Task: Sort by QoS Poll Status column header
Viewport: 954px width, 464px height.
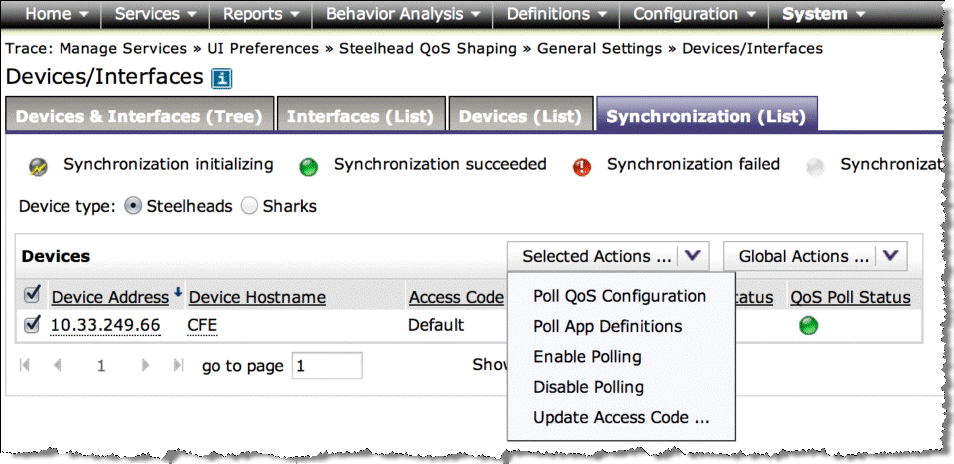Action: 851,297
